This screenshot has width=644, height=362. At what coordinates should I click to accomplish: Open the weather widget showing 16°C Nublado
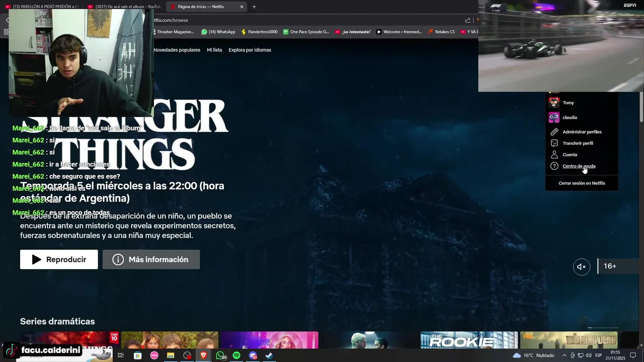click(x=533, y=355)
